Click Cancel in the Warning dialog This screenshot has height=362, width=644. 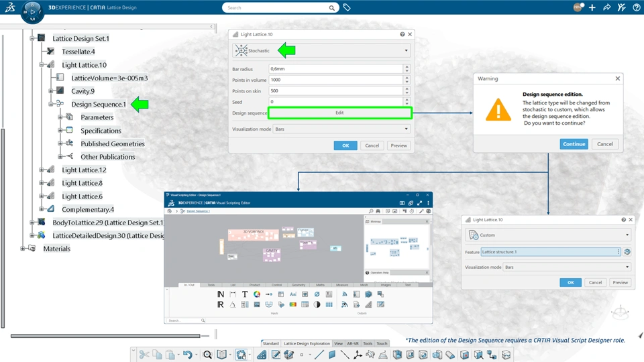[605, 144]
